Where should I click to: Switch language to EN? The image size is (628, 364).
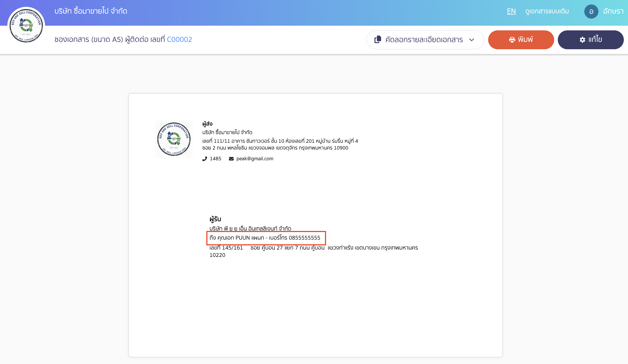click(511, 11)
